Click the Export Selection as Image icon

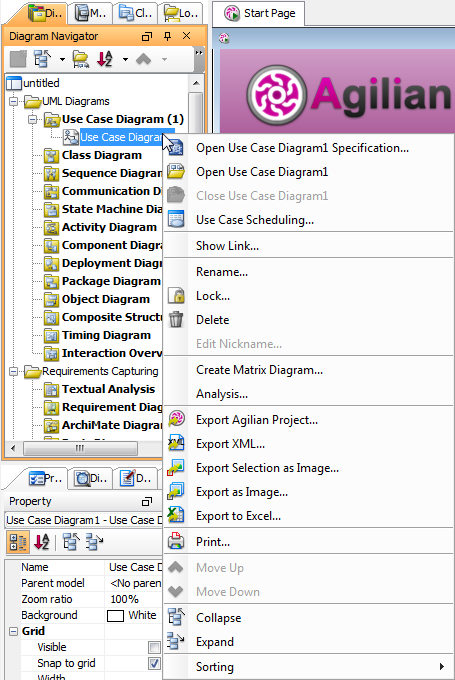[176, 468]
